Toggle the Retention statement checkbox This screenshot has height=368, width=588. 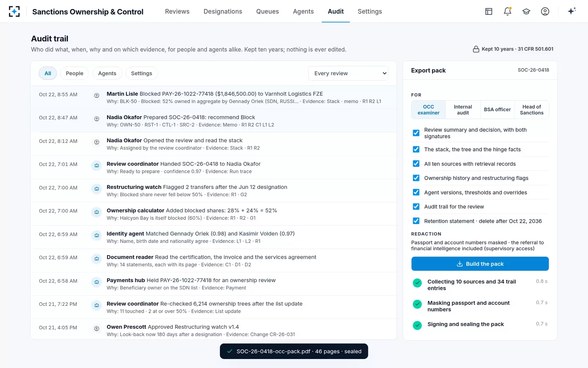click(416, 221)
